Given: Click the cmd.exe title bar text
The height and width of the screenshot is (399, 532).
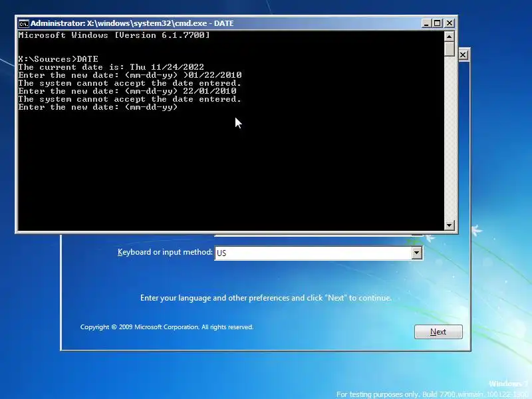Looking at the screenshot, I should coord(132,23).
